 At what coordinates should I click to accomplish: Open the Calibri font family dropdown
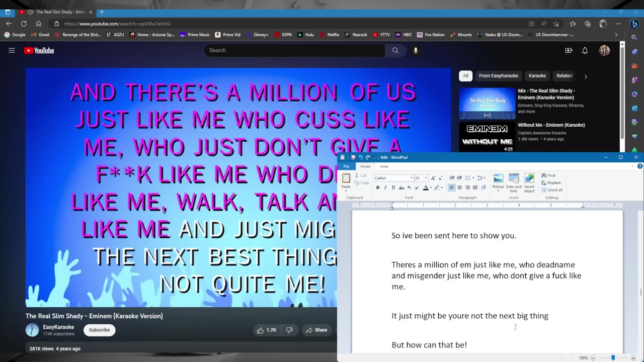point(411,178)
